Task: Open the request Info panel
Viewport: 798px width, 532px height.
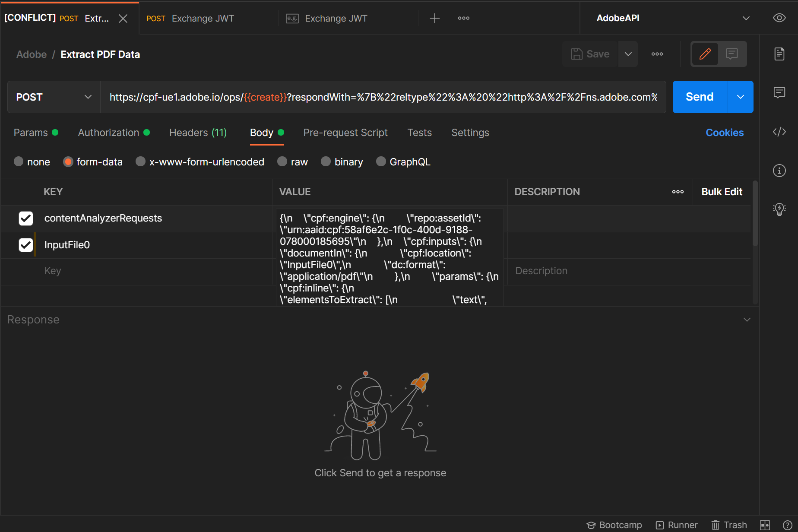Action: point(779,170)
